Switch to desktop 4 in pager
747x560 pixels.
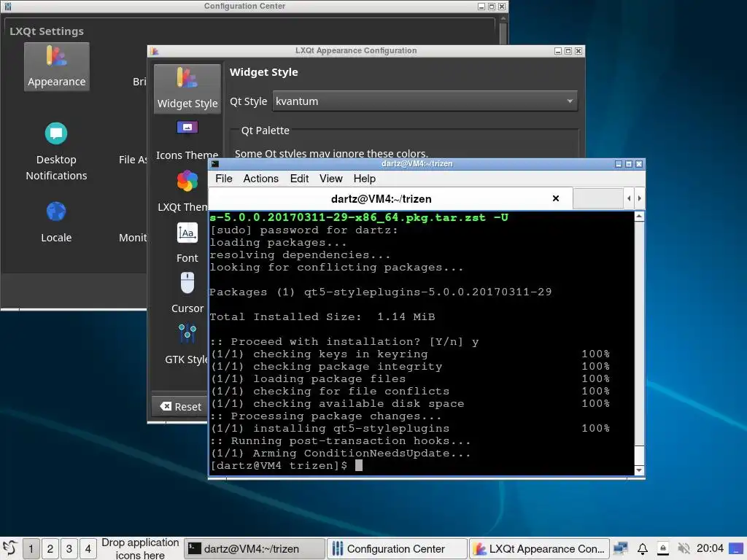(88, 548)
